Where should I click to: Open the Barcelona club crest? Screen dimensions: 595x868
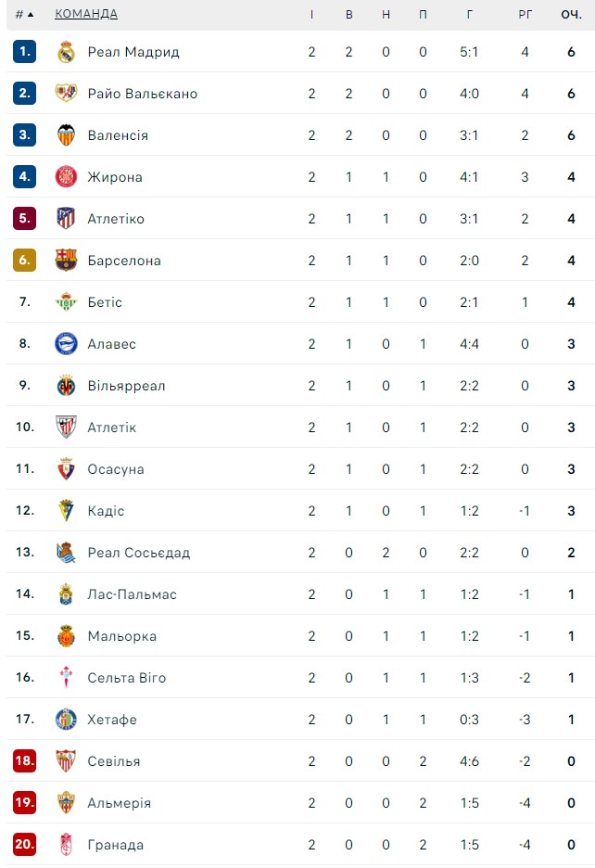pyautogui.click(x=66, y=261)
